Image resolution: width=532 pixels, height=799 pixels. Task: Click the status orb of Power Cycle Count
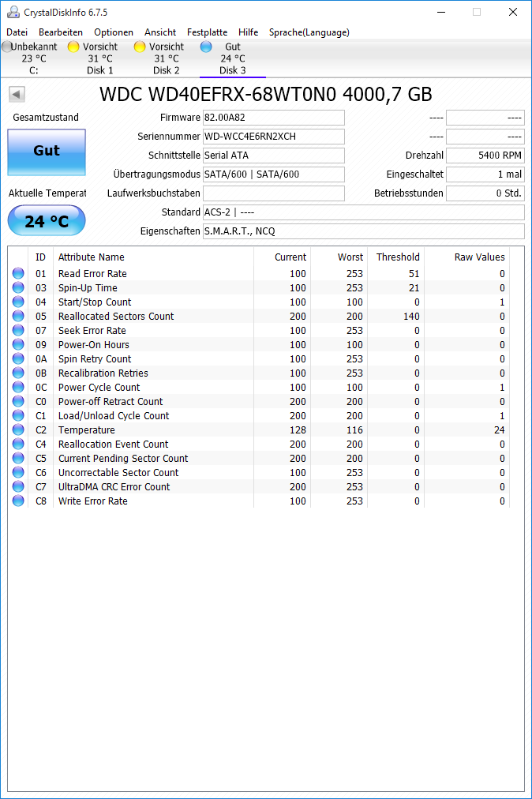18,388
